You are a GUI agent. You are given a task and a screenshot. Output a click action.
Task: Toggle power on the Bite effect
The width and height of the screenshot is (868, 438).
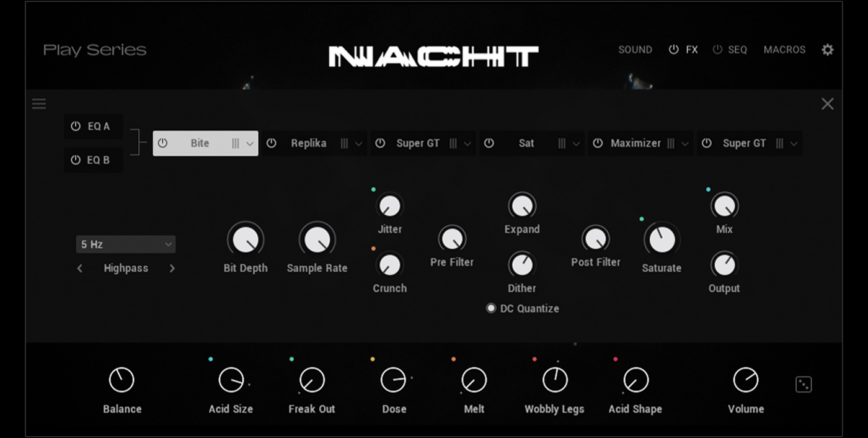162,143
